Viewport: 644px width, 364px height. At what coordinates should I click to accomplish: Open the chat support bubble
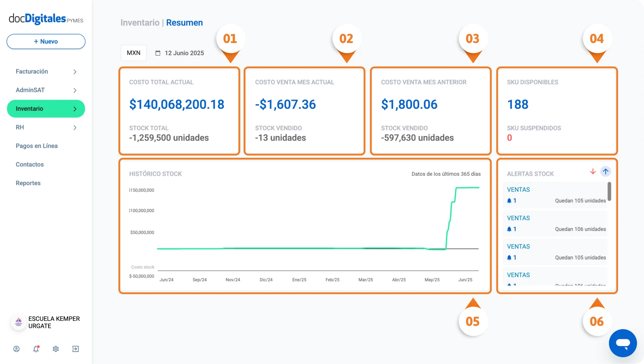tap(623, 343)
